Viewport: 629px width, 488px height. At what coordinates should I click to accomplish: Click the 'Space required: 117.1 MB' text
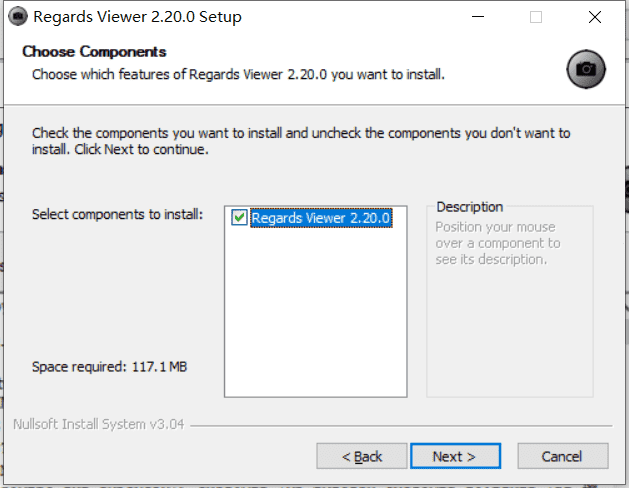point(110,367)
